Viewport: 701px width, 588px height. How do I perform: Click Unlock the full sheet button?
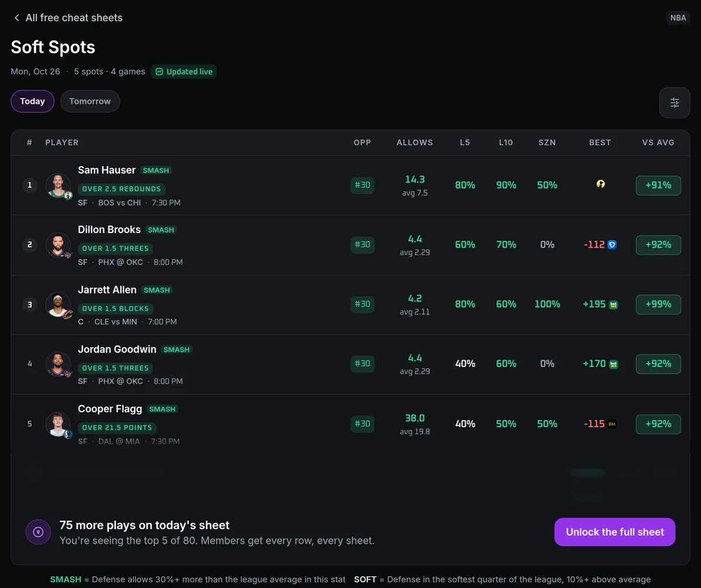pos(615,532)
